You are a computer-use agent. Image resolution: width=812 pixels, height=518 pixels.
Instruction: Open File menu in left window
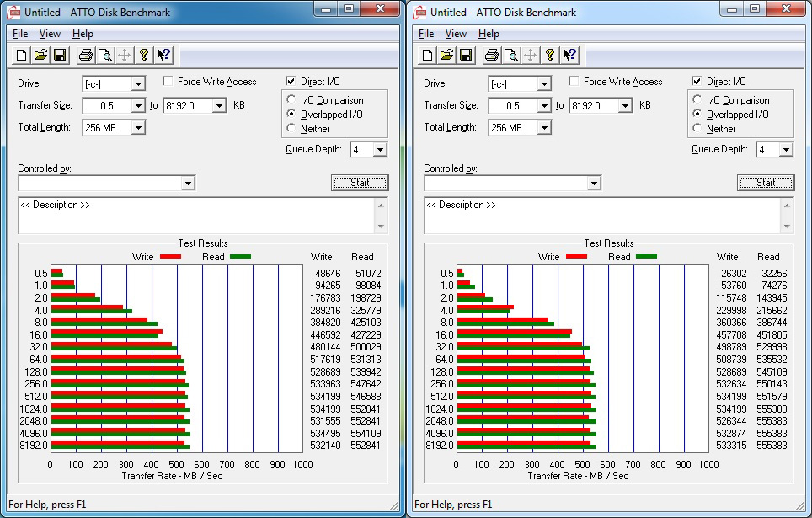click(20, 34)
